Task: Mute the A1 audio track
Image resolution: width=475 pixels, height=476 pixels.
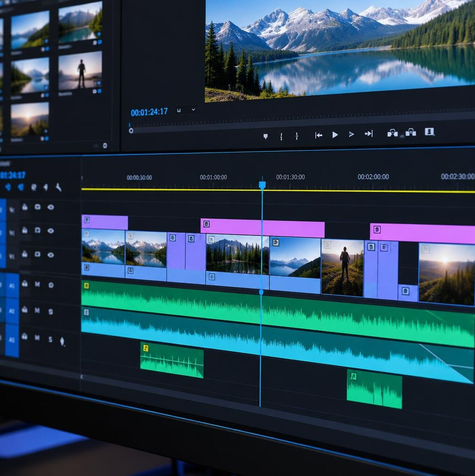Action: pos(37,284)
